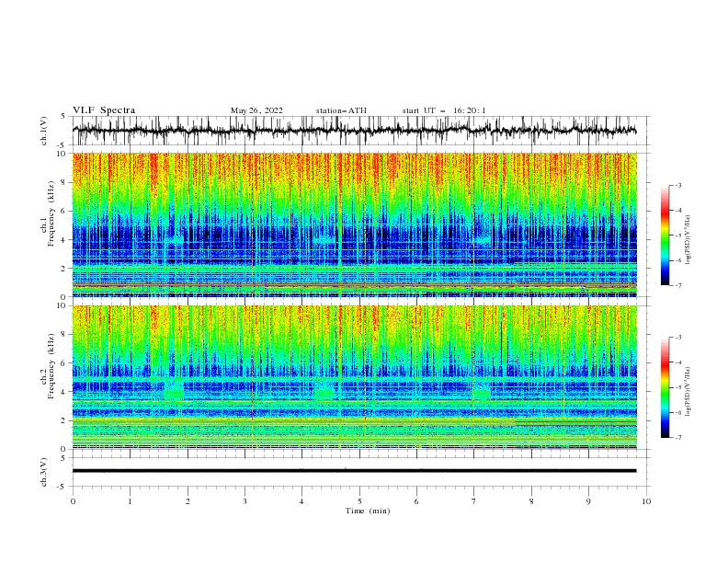Click the "0" tick on the time axis
Viewport: 728px width, 563px height.
pos(73,501)
